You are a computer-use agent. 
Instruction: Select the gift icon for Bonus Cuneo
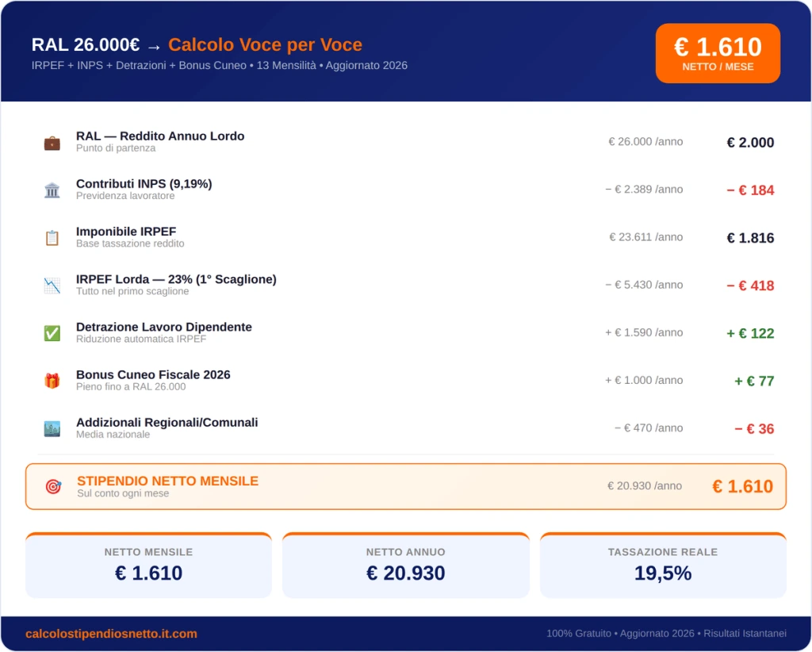[x=52, y=381]
